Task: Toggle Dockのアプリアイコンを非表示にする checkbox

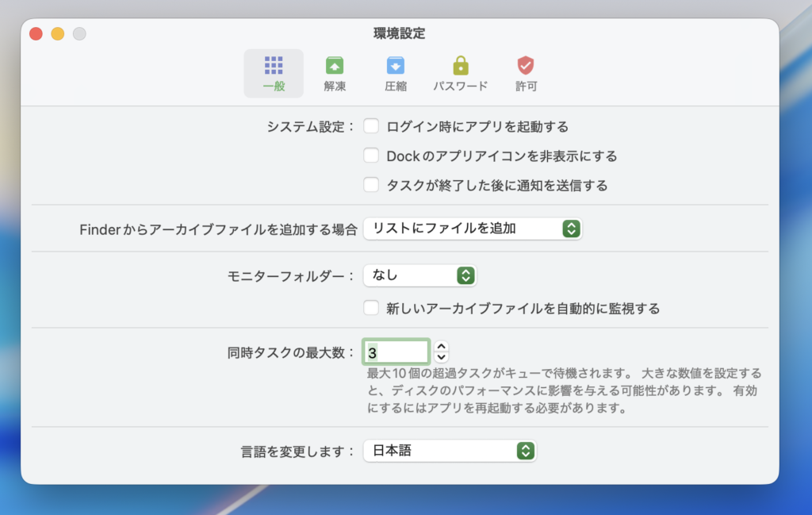Action: [x=371, y=156]
